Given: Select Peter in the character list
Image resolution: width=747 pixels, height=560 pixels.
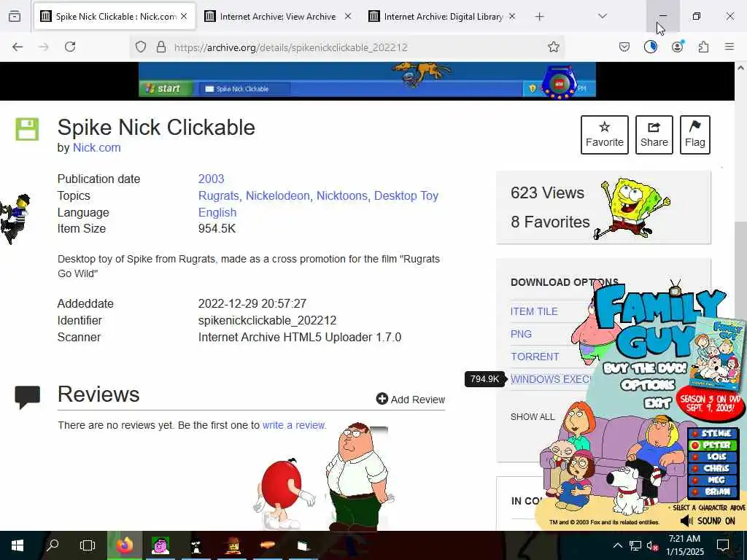Looking at the screenshot, I should 712,446.
